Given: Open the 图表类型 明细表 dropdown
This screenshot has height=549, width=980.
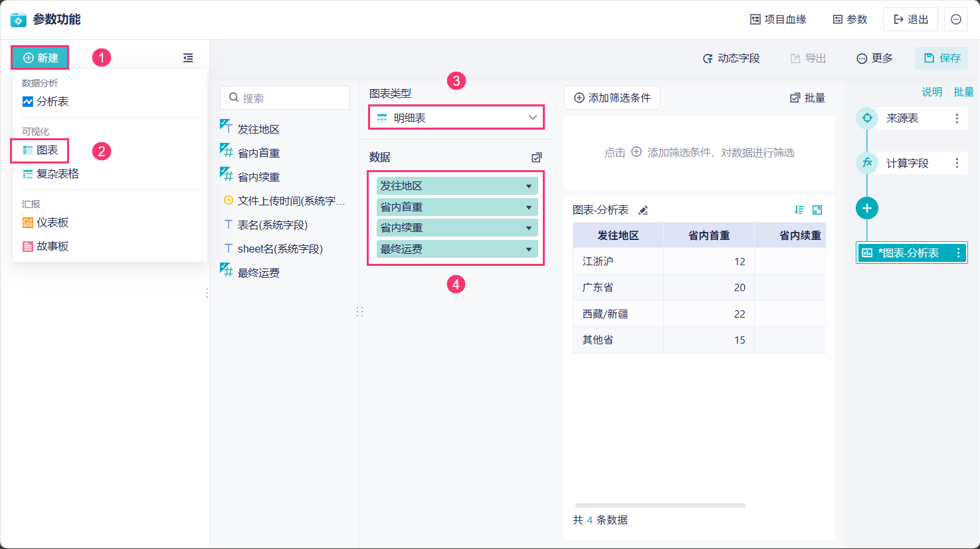Looking at the screenshot, I should coord(456,118).
